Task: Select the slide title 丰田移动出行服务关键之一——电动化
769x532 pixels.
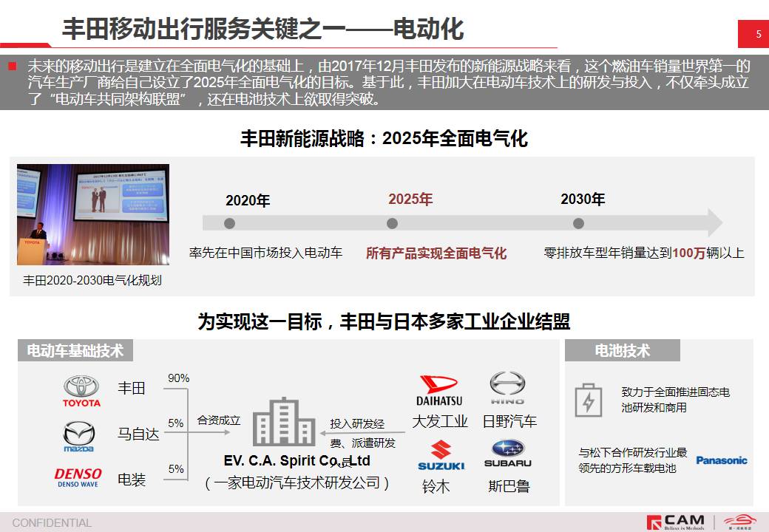Action: 263,29
